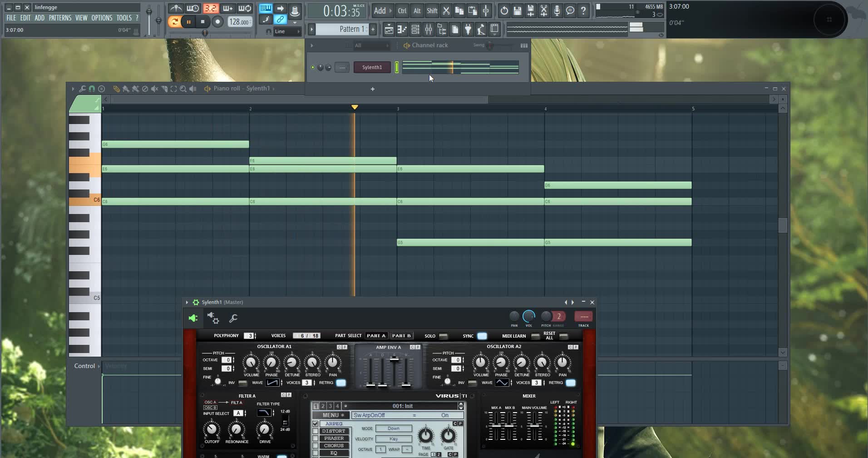868x458 pixels.
Task: Toggle Oscillator A1 INV switch
Action: 243,383
